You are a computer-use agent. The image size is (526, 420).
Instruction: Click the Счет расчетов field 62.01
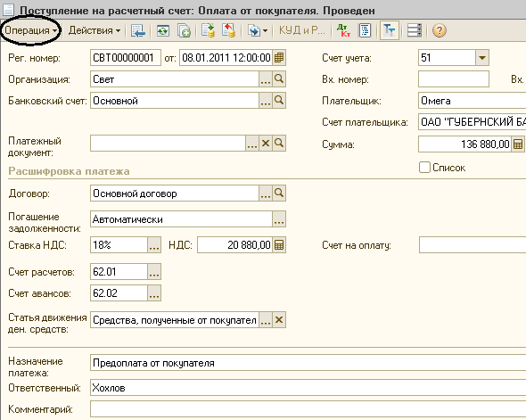[119, 271]
